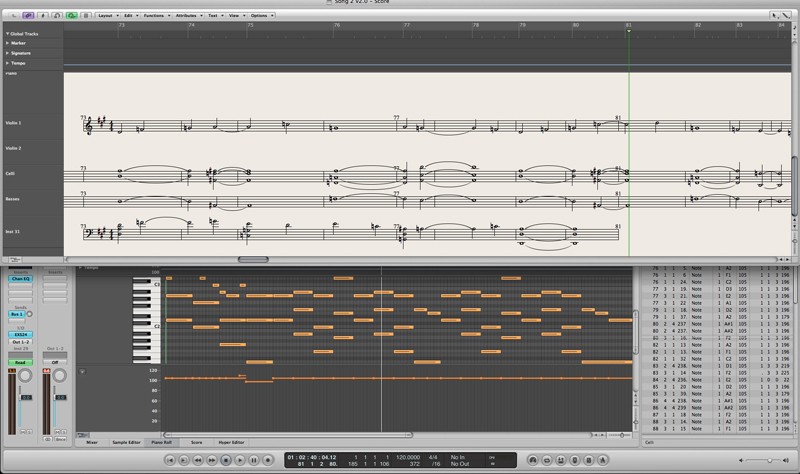Open the Layout menu in Score editor
Viewport: 800px width, 474px height.
pos(108,15)
